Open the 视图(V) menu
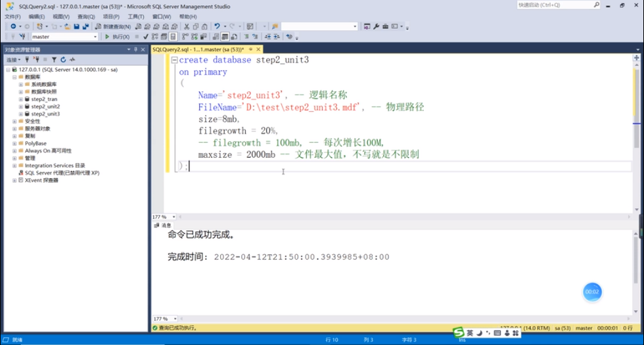 (x=61, y=16)
